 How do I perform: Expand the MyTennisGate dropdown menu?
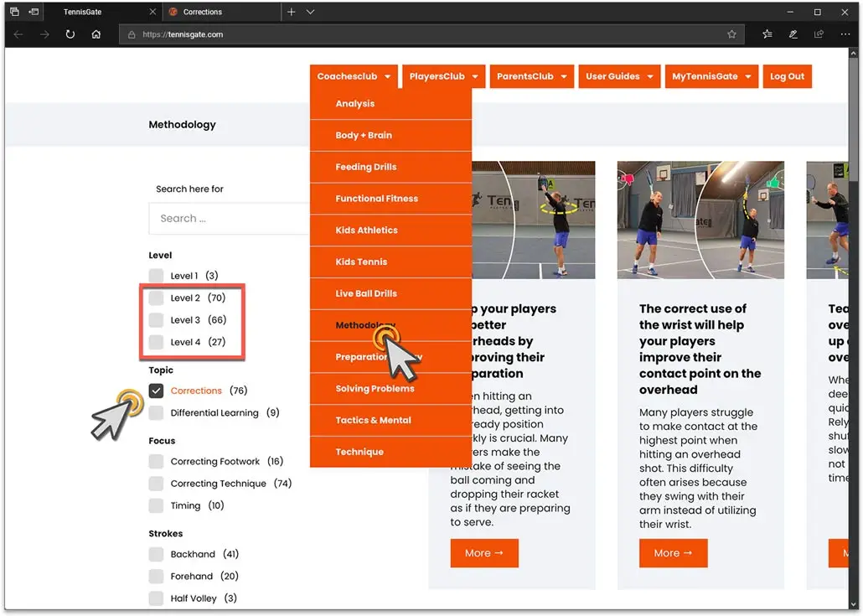pyautogui.click(x=711, y=76)
